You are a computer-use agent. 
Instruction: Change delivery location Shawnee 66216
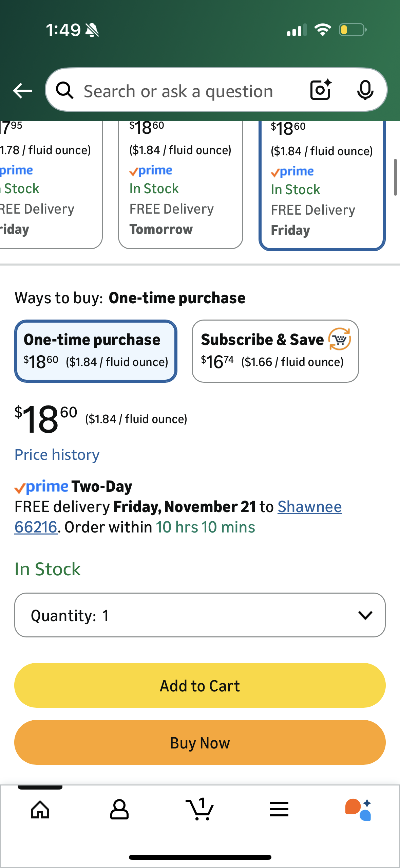[309, 507]
